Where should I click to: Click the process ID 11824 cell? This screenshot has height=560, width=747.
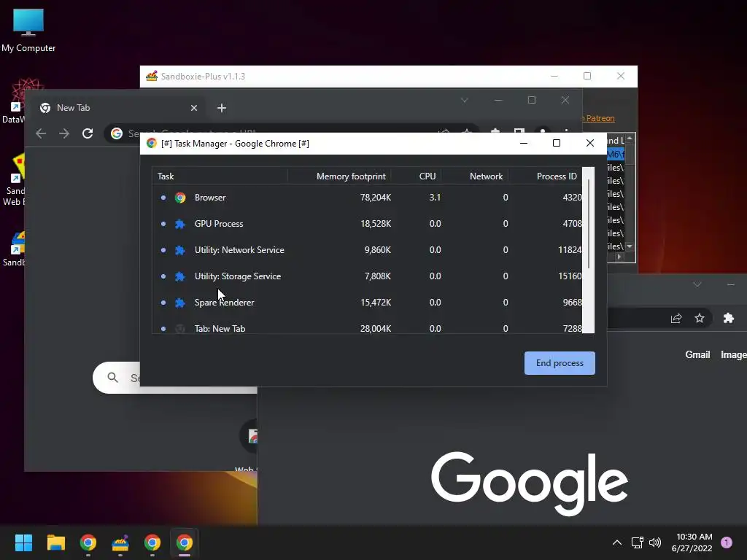click(x=570, y=250)
